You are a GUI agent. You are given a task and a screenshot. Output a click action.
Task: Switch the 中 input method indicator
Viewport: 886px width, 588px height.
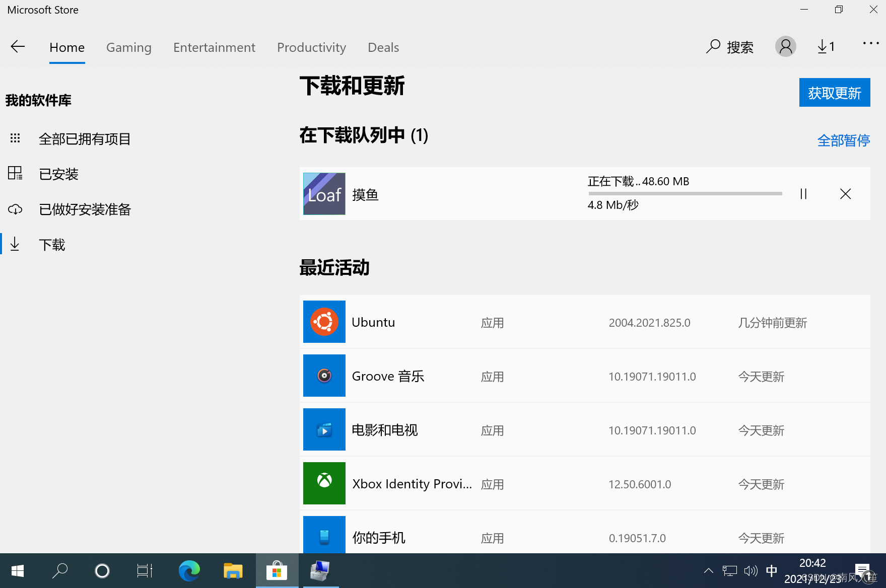coord(771,571)
